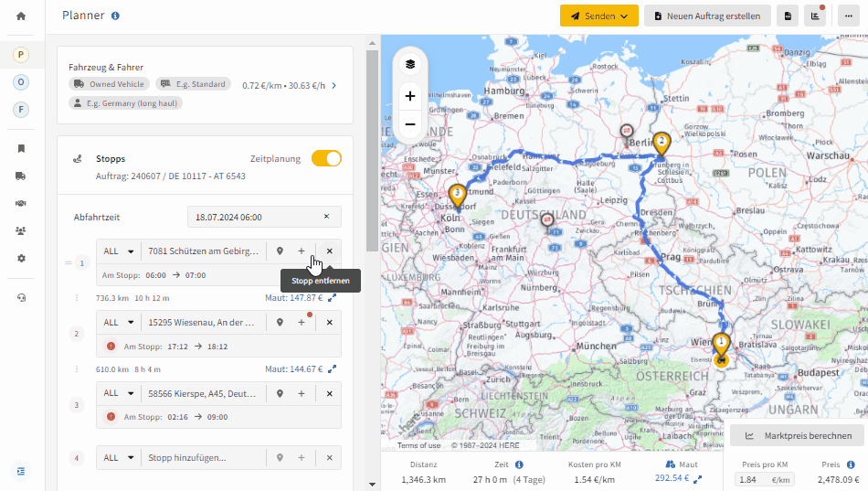Click Marktpreis berechnen button
Viewport: 868px width, 491px height.
click(797, 435)
